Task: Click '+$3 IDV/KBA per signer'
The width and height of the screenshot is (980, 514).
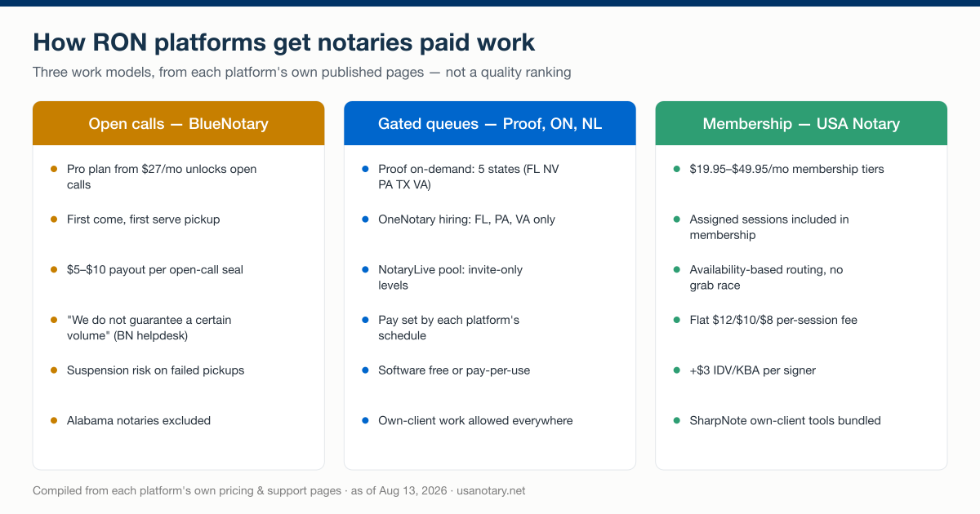Action: [x=753, y=370]
